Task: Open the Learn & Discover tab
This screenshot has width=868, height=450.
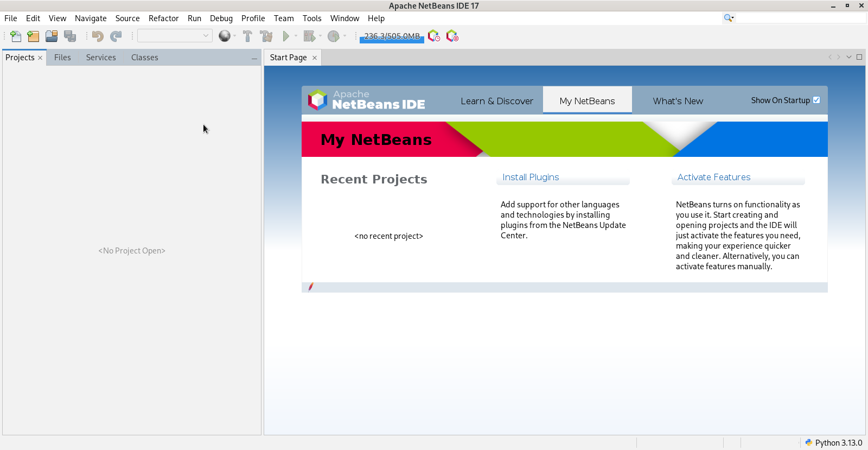Action: click(497, 101)
